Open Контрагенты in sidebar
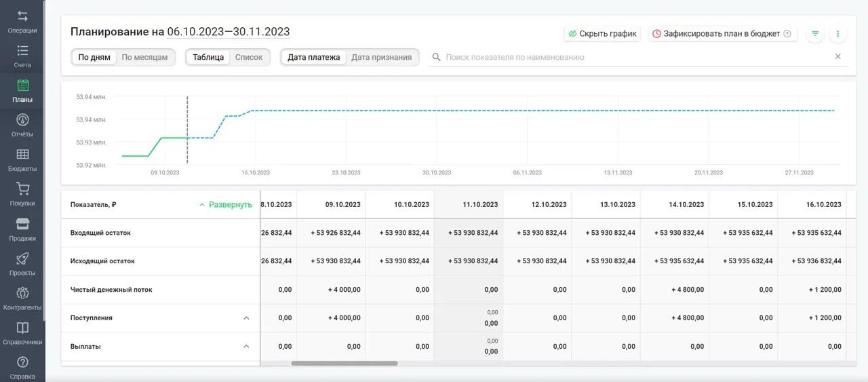Screen dimensions: 868x382 point(22,298)
